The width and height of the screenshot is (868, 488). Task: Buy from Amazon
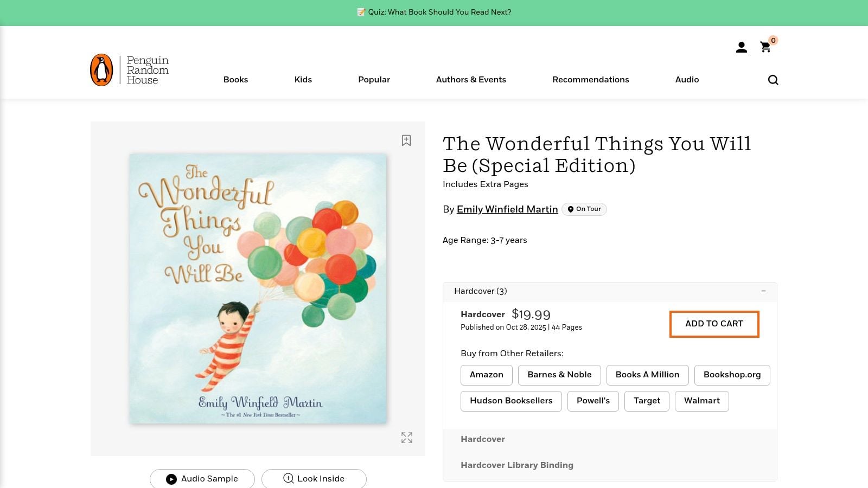(x=486, y=375)
